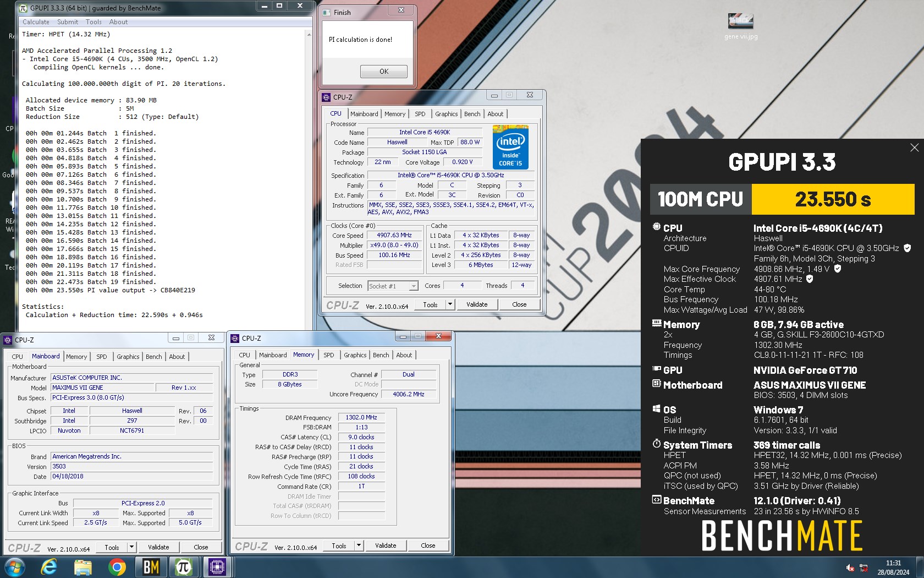Click Close button in the CPU-Z CPU window
Viewport: 924px width, 578px height.
519,304
